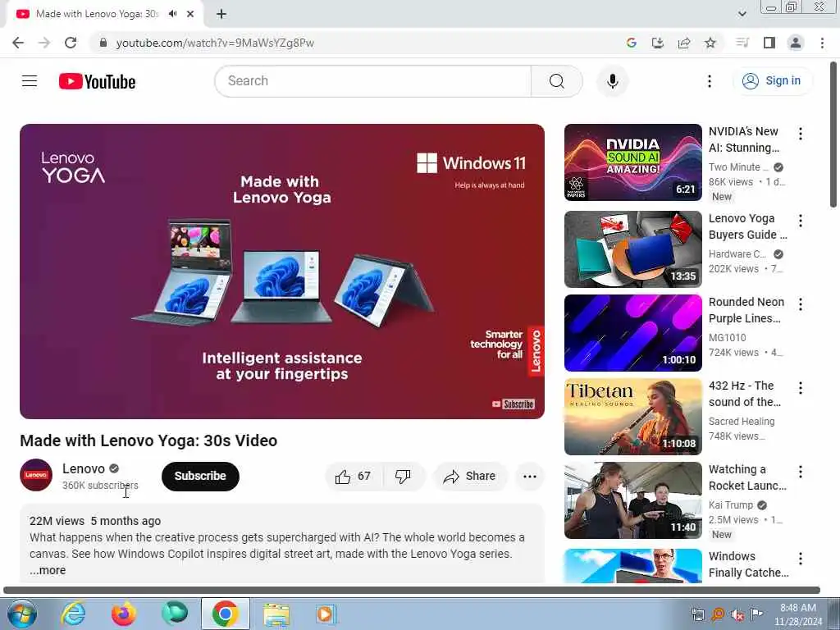Open options menu for Lenovo Yoga Buyers Guide

pyautogui.click(x=801, y=221)
